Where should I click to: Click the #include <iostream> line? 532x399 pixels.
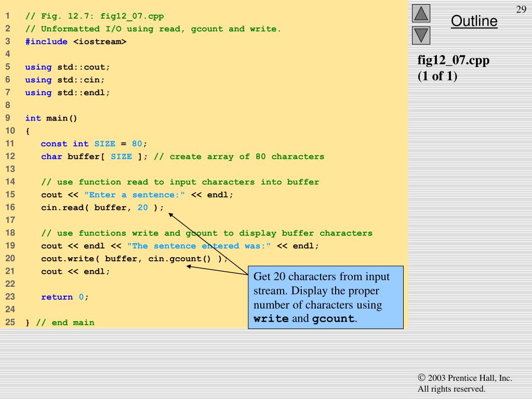click(76, 42)
